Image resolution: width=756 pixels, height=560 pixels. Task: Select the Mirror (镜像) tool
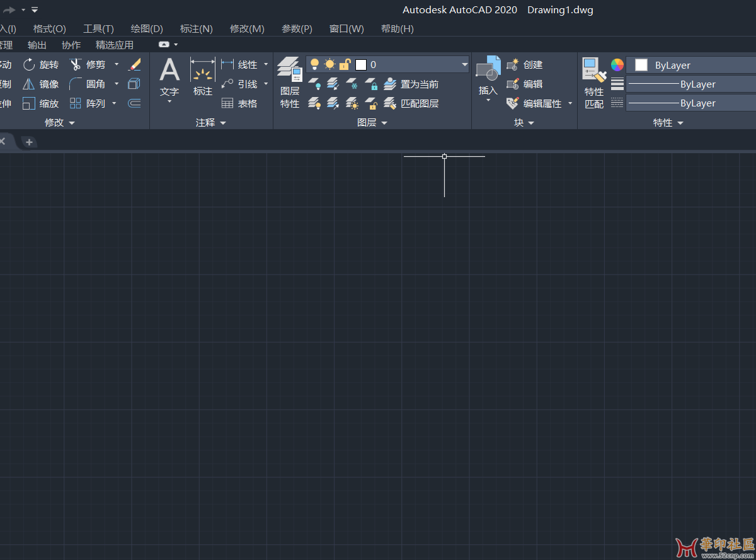point(40,84)
